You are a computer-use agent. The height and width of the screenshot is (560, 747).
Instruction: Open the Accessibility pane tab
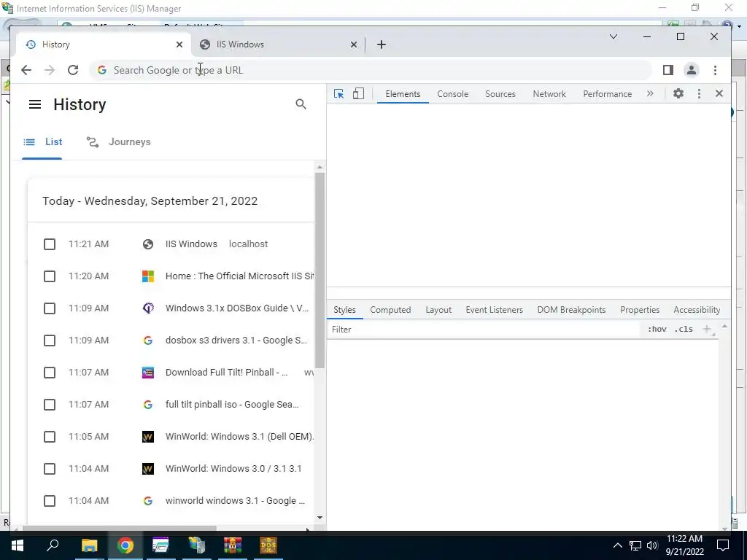pos(697,310)
